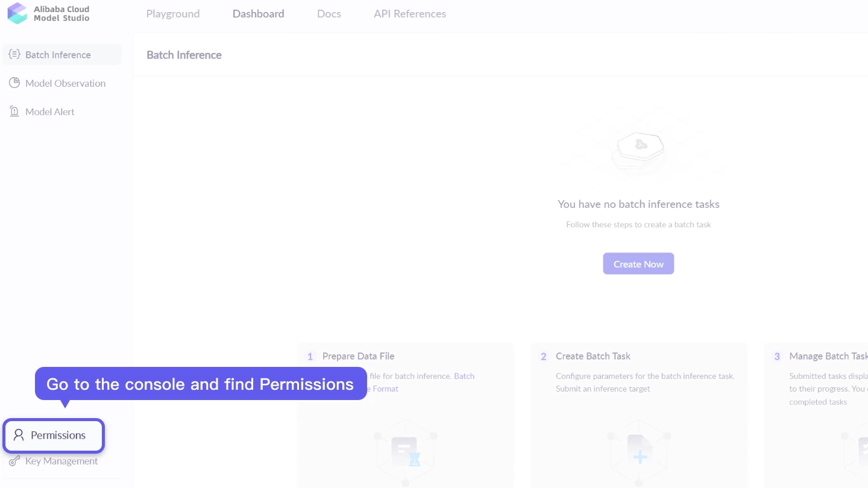
Task: Click the 'Batch Inference' page heading
Action: point(184,55)
